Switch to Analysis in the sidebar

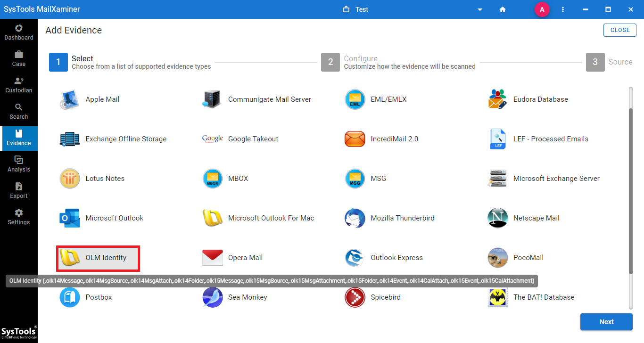(19, 164)
